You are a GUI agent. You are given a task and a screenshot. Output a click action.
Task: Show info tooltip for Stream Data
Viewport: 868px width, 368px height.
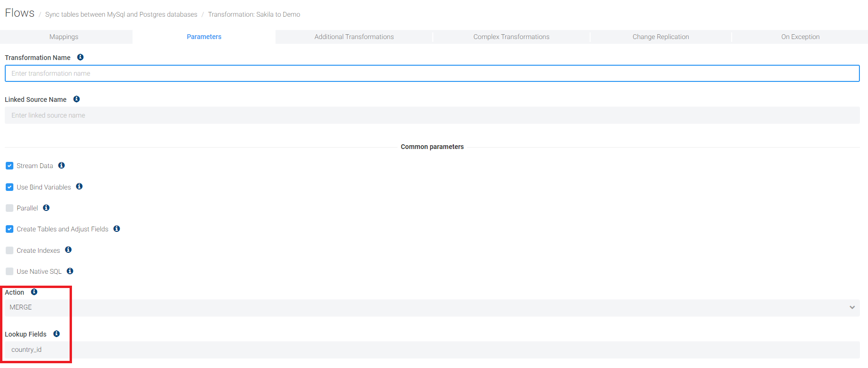click(61, 166)
